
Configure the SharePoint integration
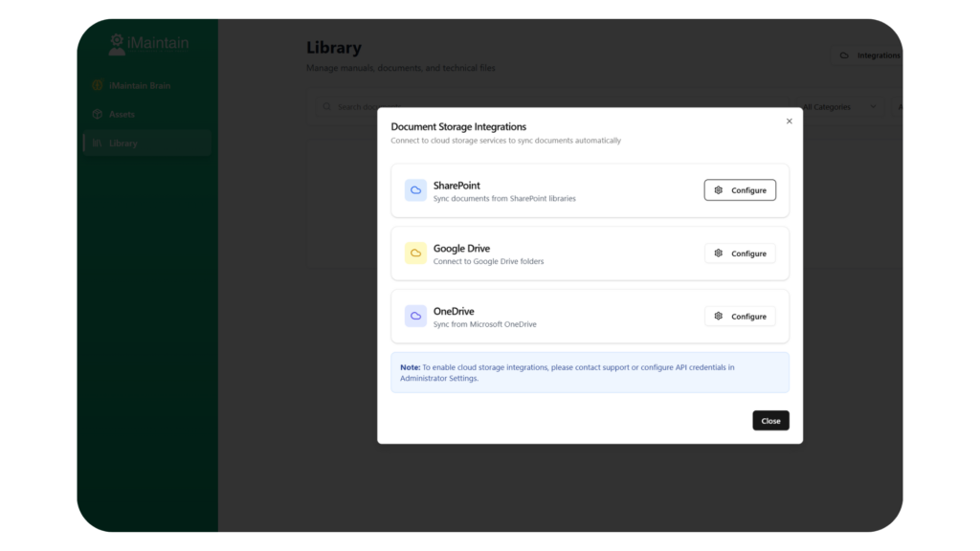point(740,190)
